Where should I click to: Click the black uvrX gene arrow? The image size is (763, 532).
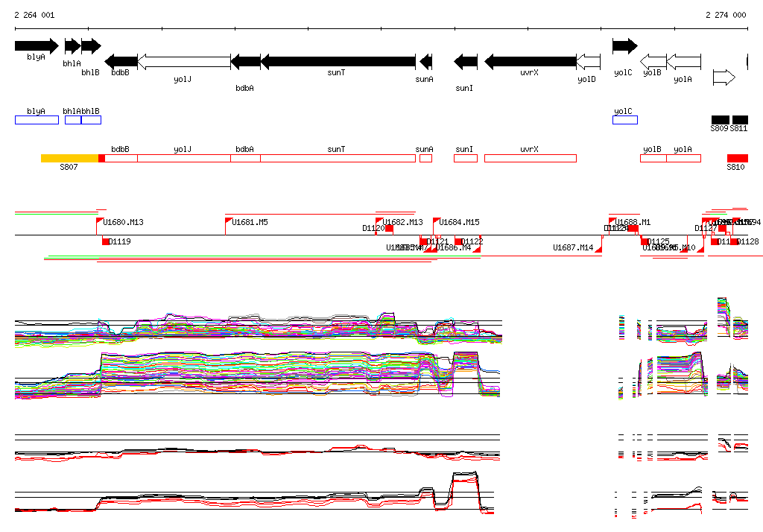tap(531, 62)
